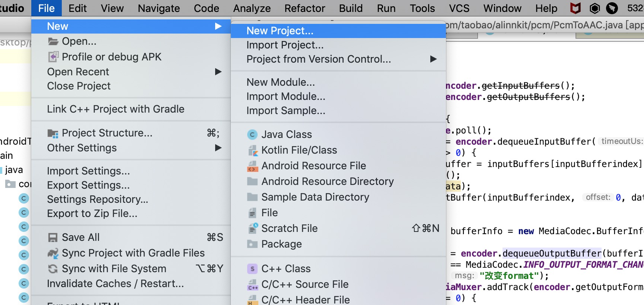Click dequeueOutputBuffer in the code editor
This screenshot has height=305, width=644.
[552, 254]
